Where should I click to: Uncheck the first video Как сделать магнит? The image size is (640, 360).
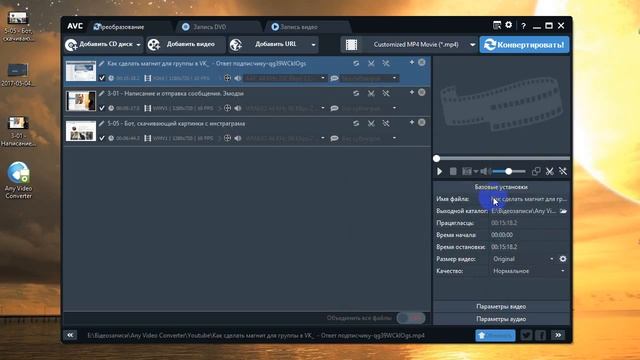pyautogui.click(x=102, y=78)
